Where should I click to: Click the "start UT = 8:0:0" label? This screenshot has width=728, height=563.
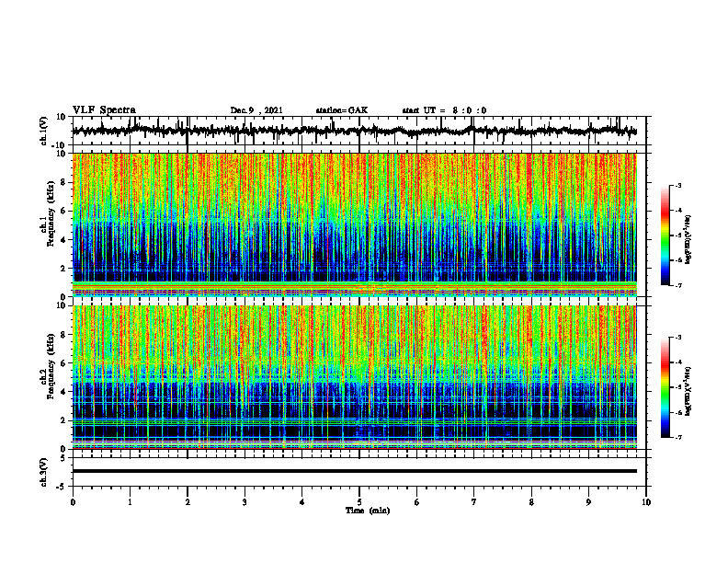444,110
